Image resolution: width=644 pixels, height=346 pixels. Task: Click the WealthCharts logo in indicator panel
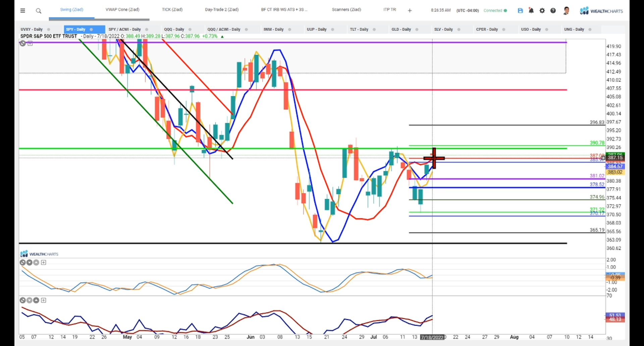click(x=39, y=254)
